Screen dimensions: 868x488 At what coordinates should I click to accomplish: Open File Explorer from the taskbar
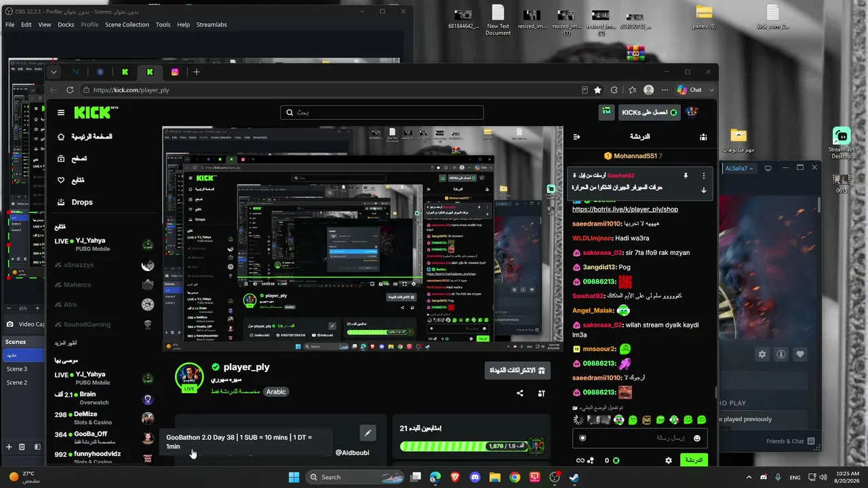494,477
